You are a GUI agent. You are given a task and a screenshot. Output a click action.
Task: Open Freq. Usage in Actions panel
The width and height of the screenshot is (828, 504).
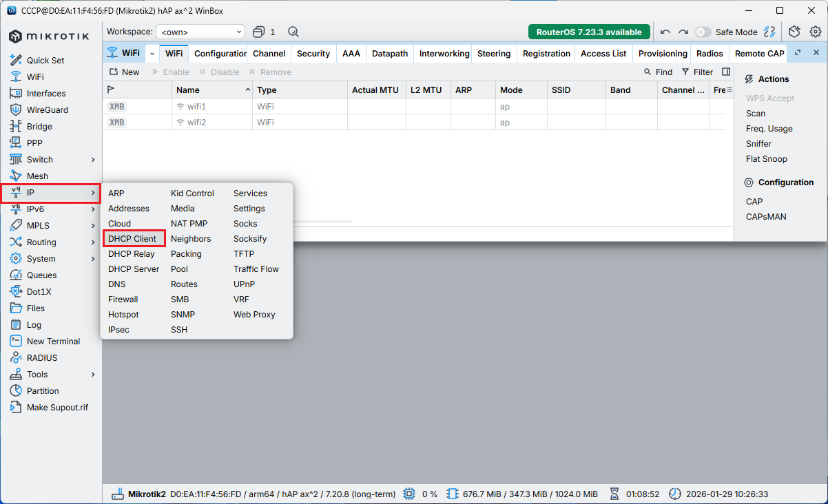[769, 129]
